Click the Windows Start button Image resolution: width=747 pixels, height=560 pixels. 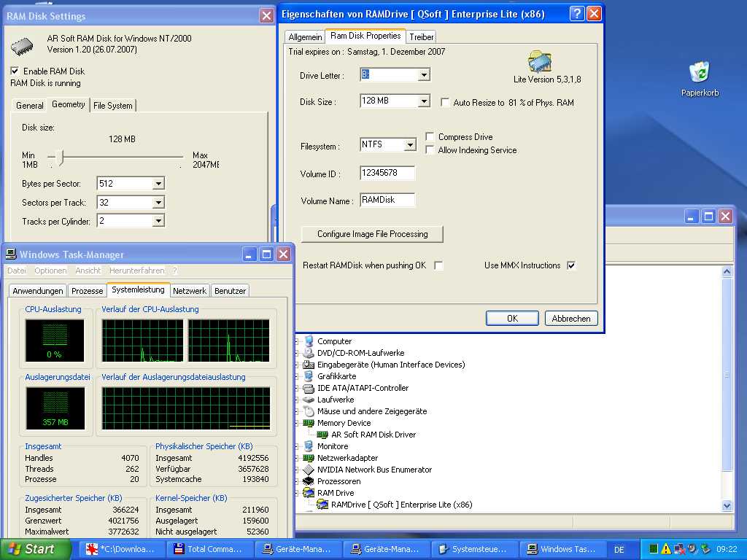34,549
